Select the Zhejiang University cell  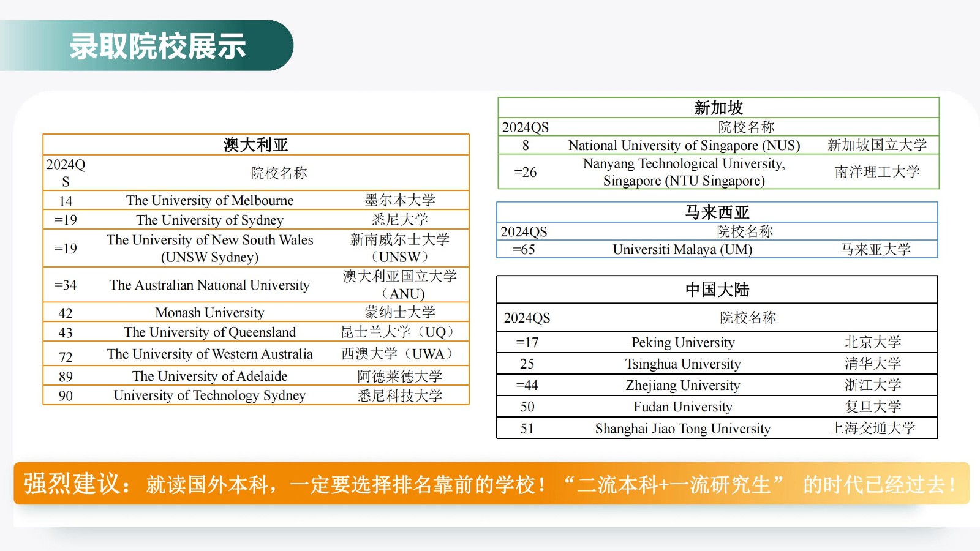tap(683, 385)
